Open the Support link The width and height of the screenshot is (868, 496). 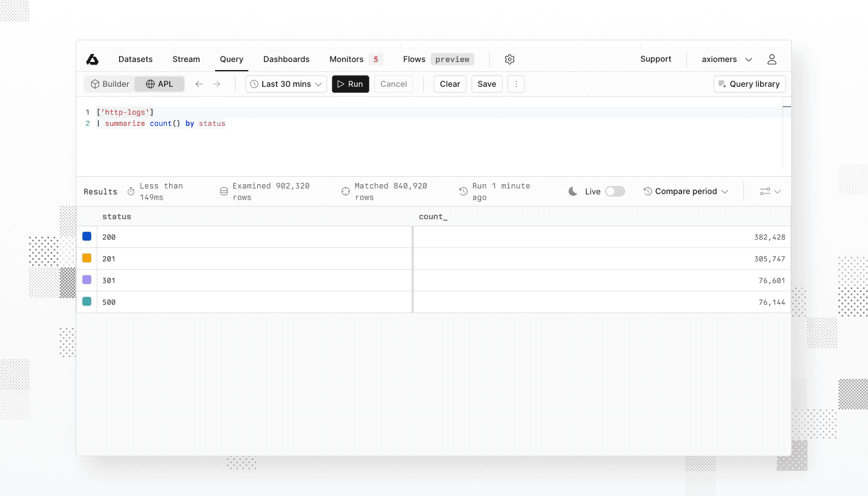click(x=656, y=59)
